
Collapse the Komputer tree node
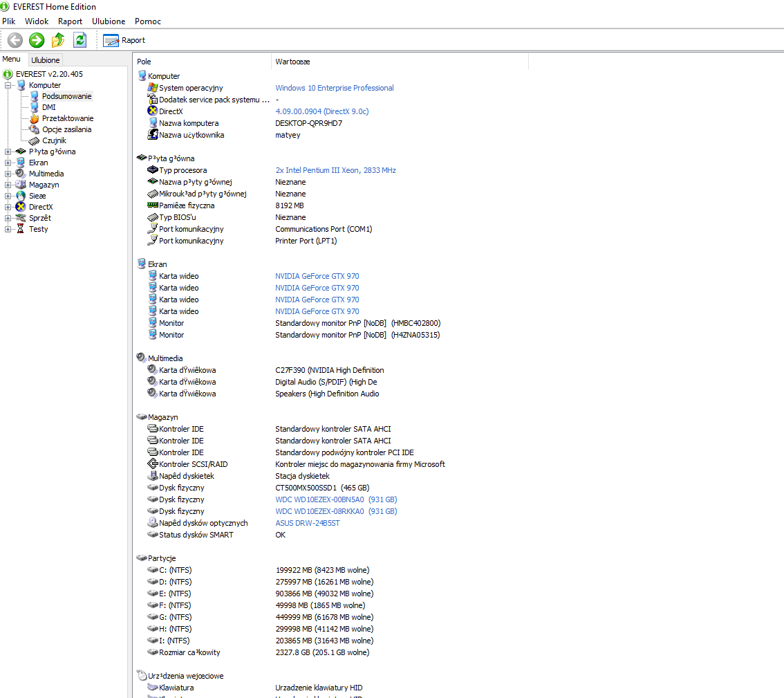(x=8, y=86)
